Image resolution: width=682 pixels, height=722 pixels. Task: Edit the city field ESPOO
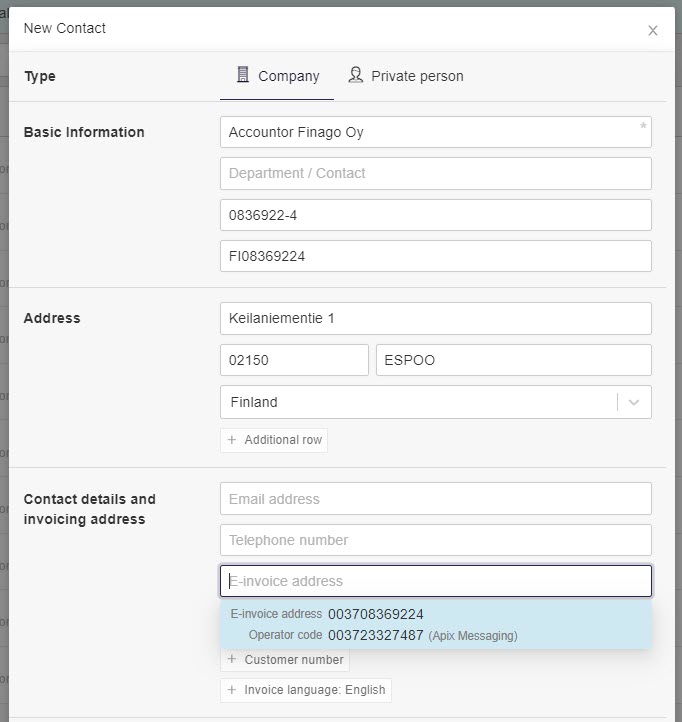[x=513, y=360]
